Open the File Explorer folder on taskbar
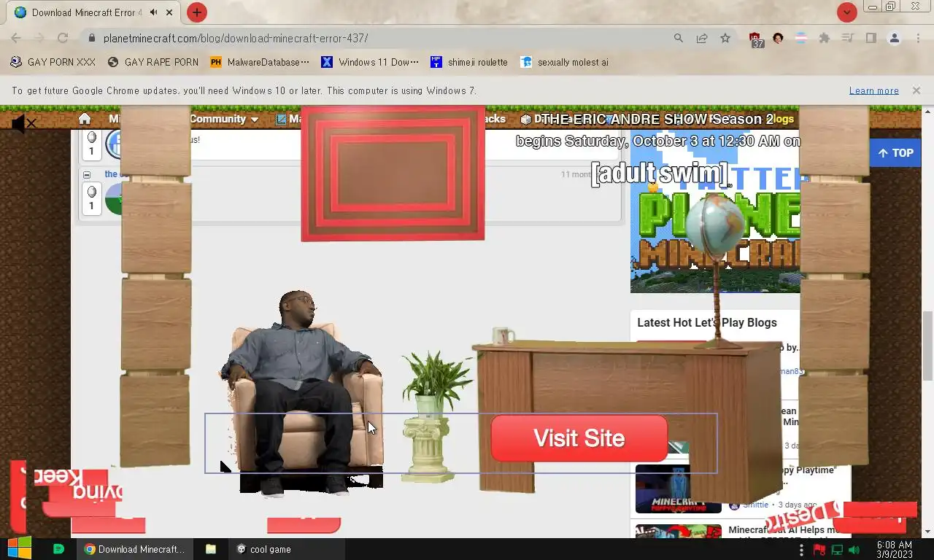Image resolution: width=934 pixels, height=560 pixels. click(x=210, y=549)
